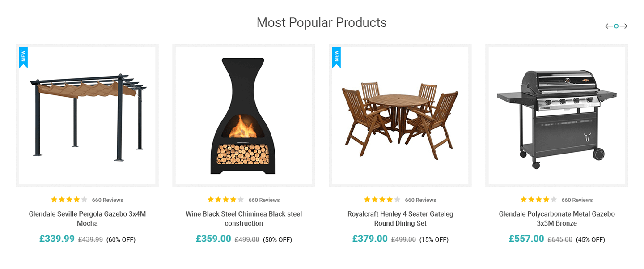Open Glendale Seville Pergola Gazebo 3x4M Mocha link
644x269 pixels.
tap(87, 218)
